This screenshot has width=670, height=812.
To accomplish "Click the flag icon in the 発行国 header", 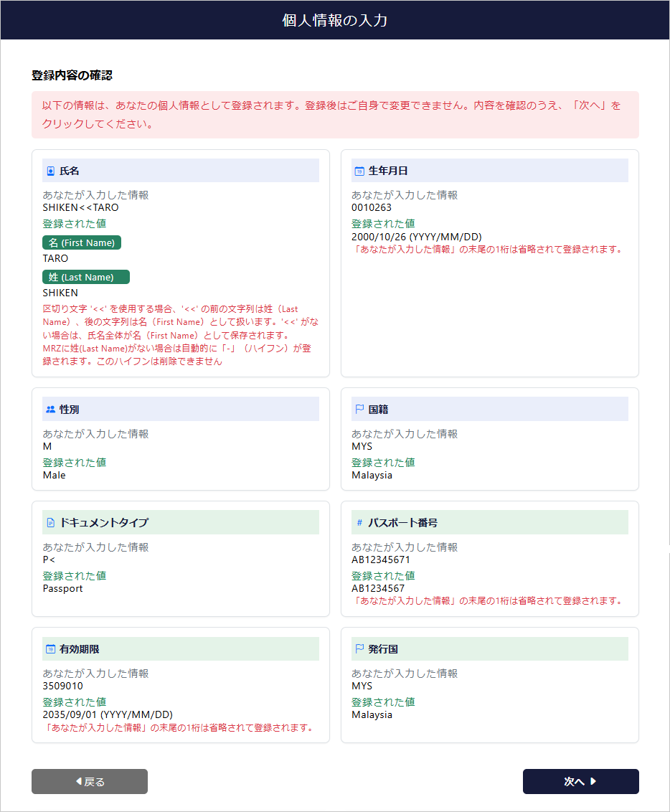I will [x=358, y=648].
